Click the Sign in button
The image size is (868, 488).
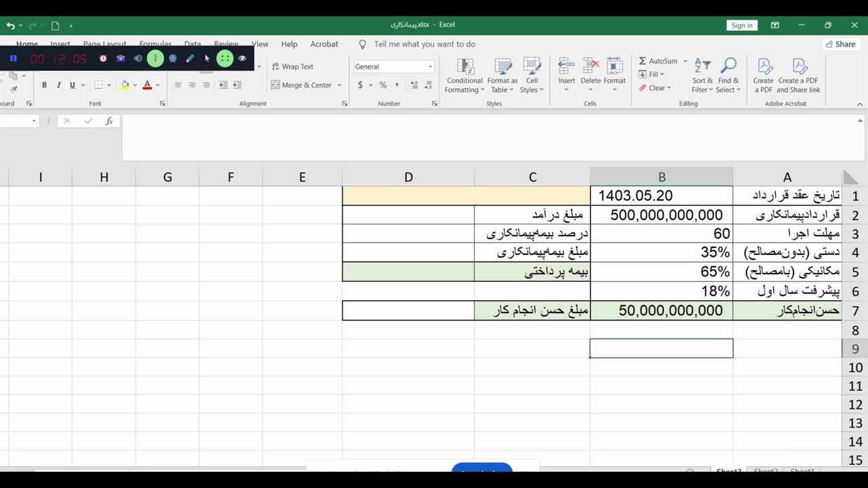[741, 25]
